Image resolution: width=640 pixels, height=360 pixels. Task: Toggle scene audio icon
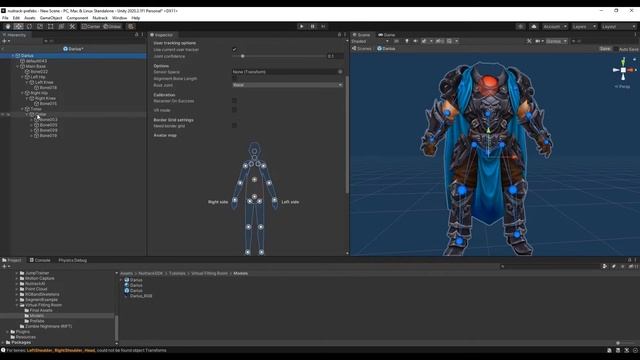[x=415, y=41]
